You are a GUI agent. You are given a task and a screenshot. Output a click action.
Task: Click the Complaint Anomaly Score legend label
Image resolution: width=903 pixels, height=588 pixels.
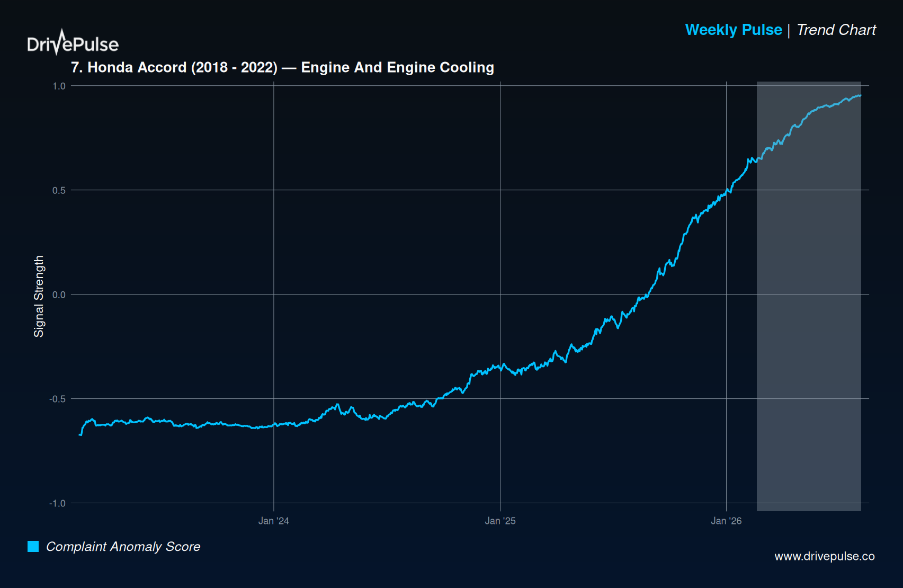click(x=123, y=546)
